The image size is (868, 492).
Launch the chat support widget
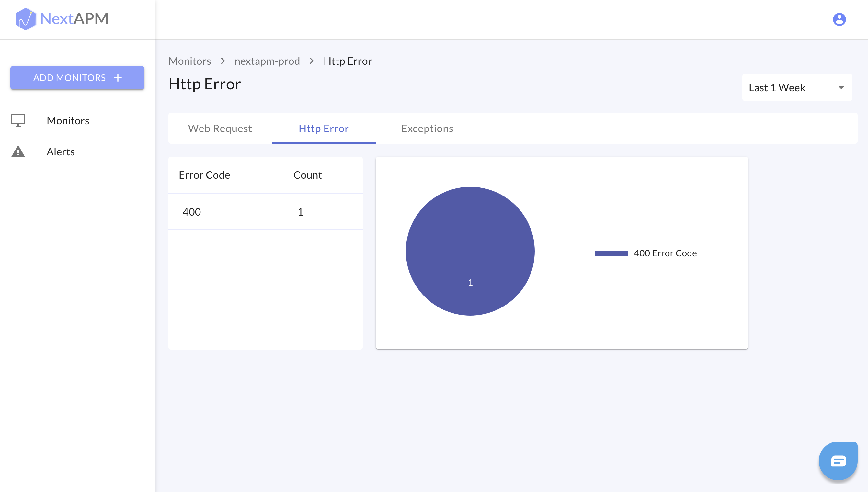pyautogui.click(x=838, y=460)
